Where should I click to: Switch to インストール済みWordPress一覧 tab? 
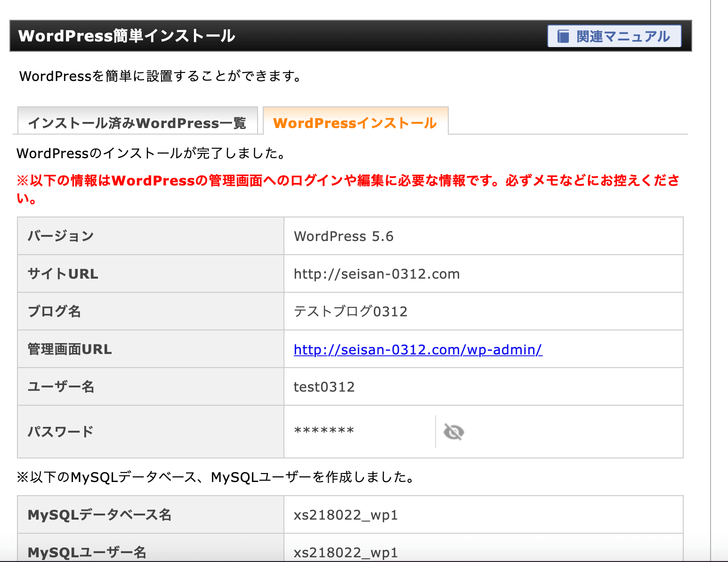(137, 123)
